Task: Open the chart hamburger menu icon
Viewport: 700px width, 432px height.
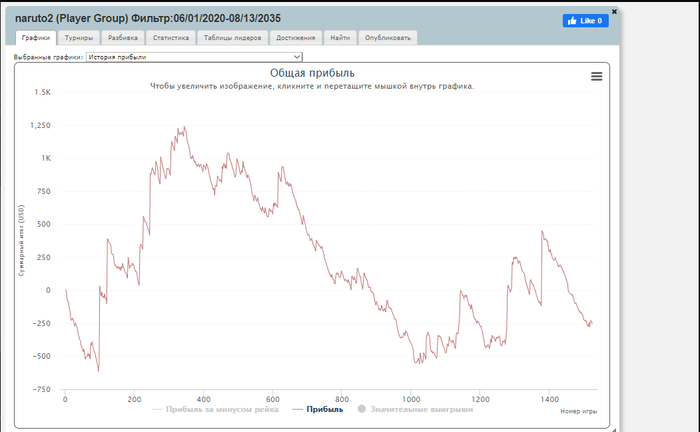Action: [596, 76]
